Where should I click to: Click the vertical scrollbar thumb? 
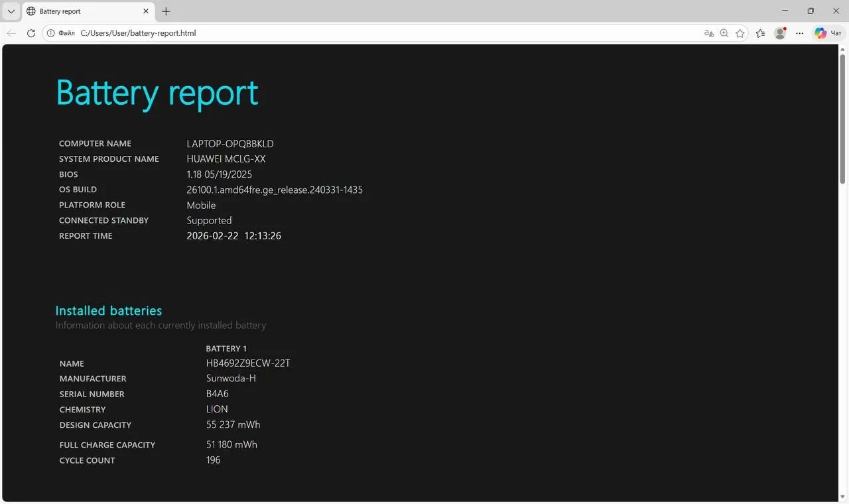tap(843, 119)
